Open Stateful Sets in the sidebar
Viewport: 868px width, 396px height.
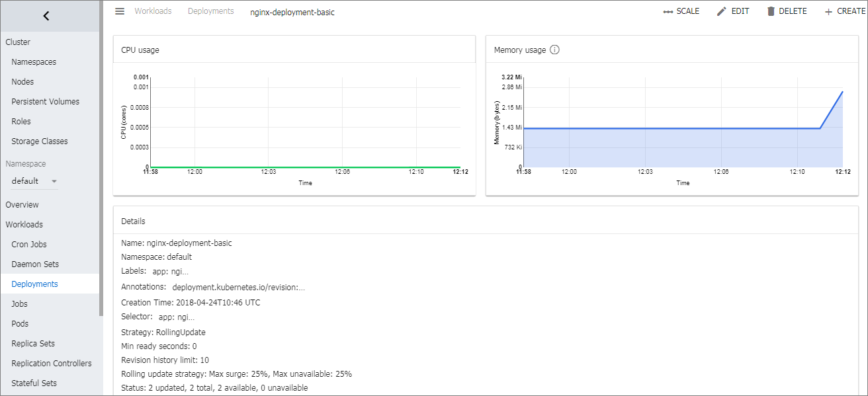[x=34, y=383]
